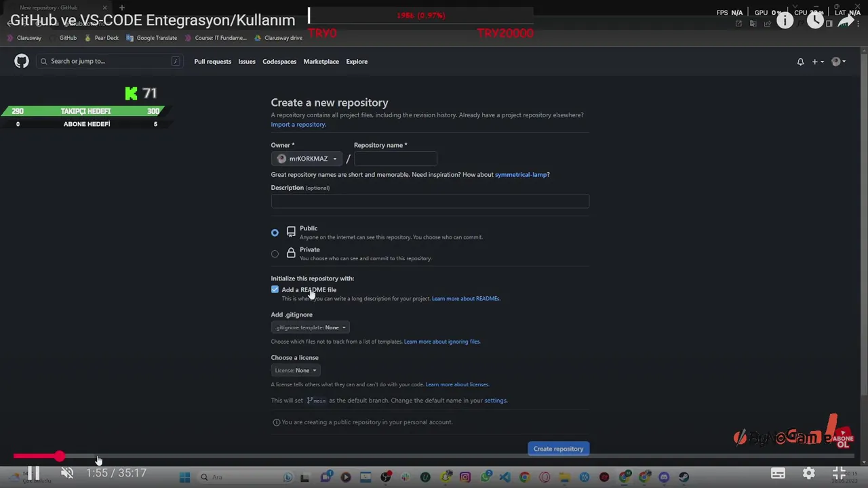The height and width of the screenshot is (488, 868).
Task: Click the video progress bar scrubber
Action: [60, 457]
